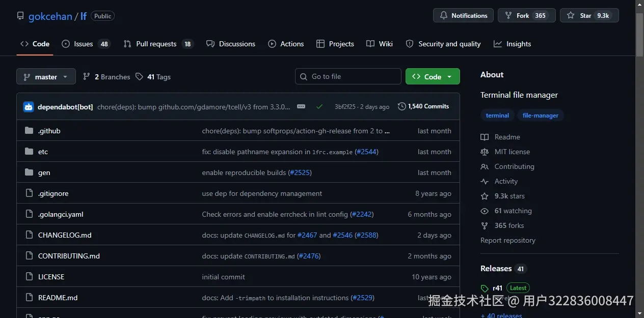Screen dimensions: 644x318
Task: Open pull request #2588 link
Action: pos(366,235)
